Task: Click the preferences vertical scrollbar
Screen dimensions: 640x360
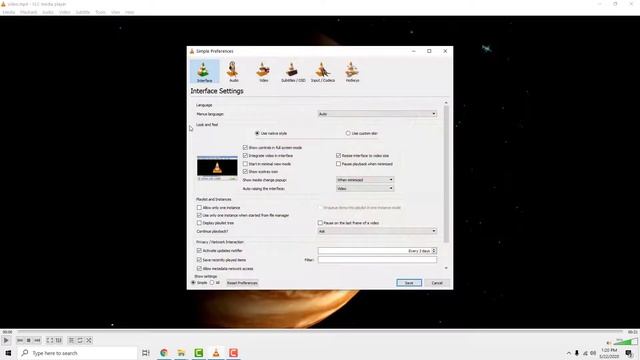Action: pyautogui.click(x=446, y=173)
